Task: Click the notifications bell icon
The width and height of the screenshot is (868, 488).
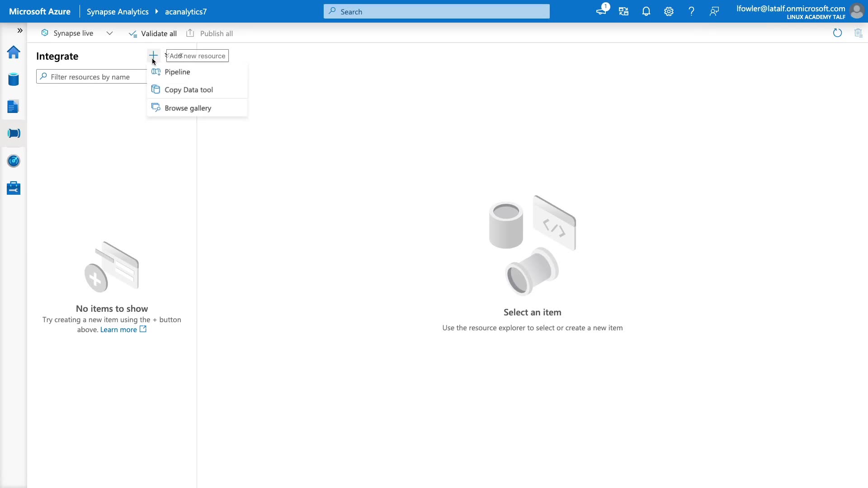Action: point(646,12)
